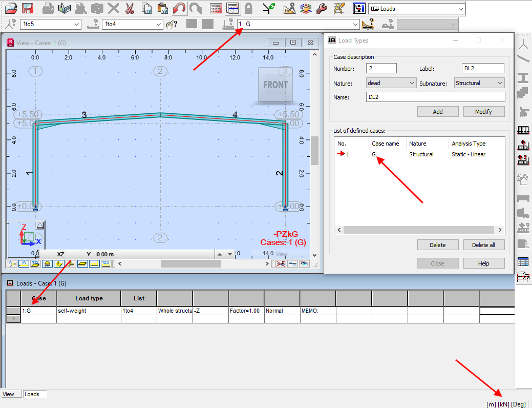Click the Paste clipboard icon
This screenshot has height=408, width=532.
tap(163, 8)
